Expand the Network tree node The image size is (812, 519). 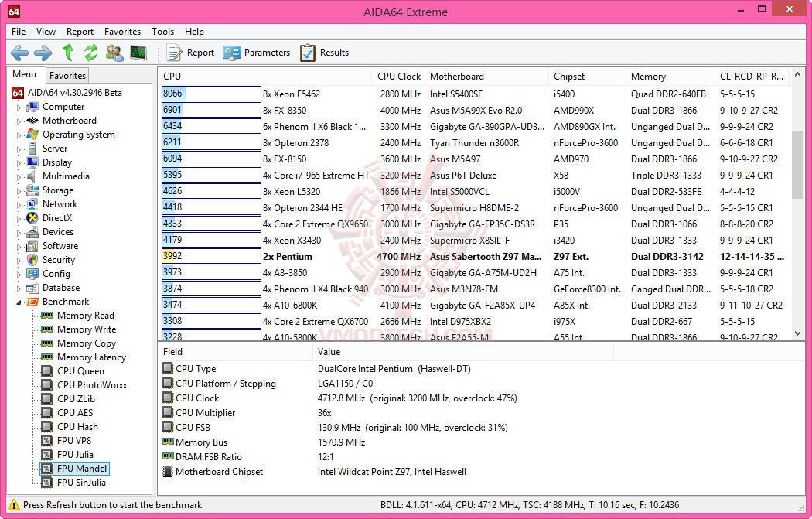19,205
